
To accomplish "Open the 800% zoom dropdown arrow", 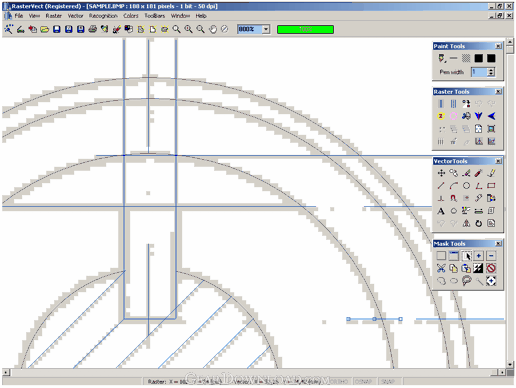I will click(266, 29).
